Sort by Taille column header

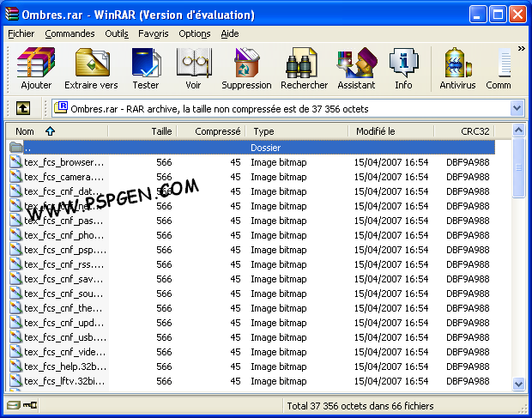[x=142, y=131]
